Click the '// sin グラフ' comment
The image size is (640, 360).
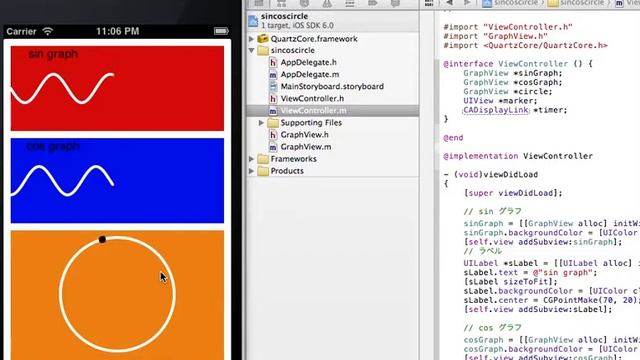[493, 212]
